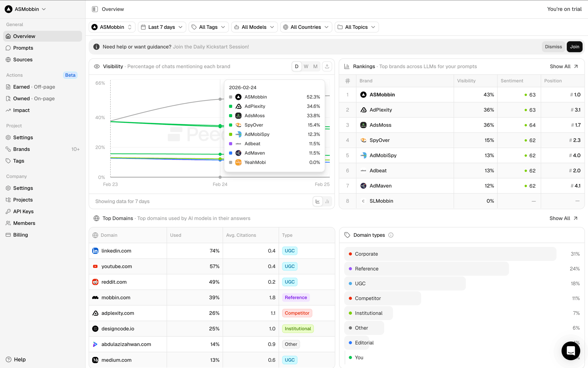This screenshot has width=588, height=368.
Task: Click the Domain types info icon
Action: 391,235
